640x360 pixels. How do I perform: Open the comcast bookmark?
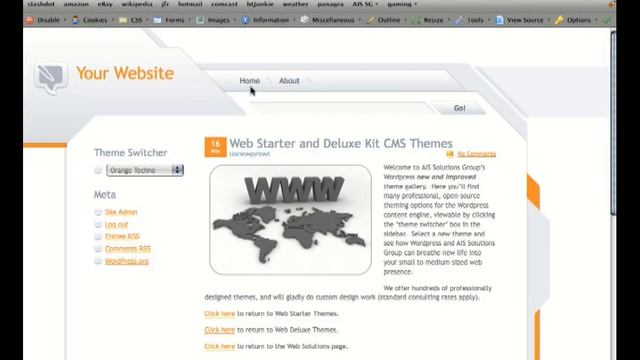point(224,4)
